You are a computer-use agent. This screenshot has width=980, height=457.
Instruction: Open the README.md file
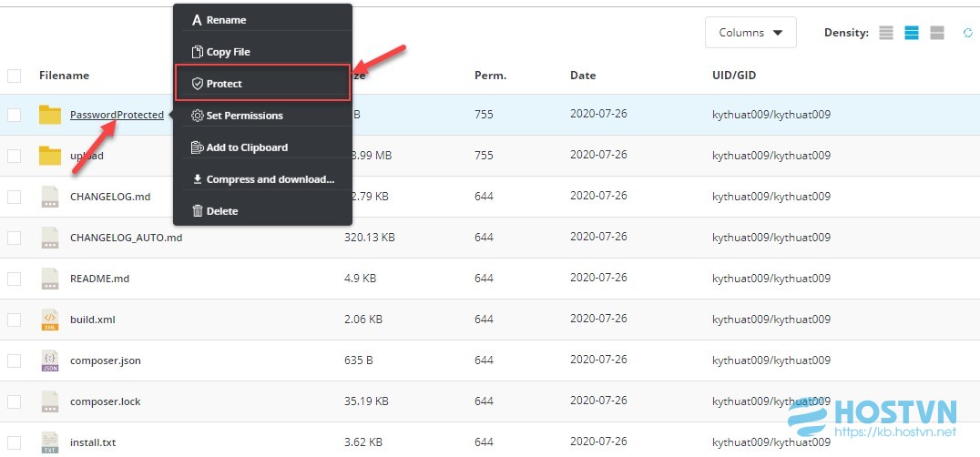[99, 279]
